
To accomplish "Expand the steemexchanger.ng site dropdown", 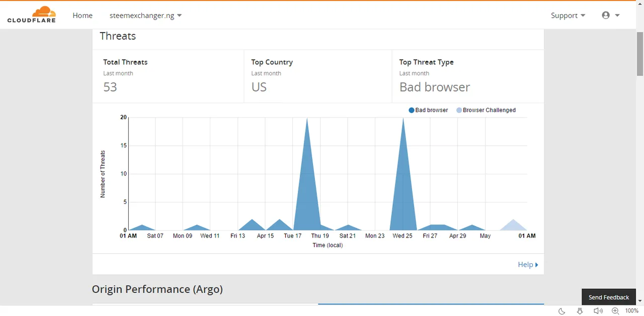I will coord(146,16).
